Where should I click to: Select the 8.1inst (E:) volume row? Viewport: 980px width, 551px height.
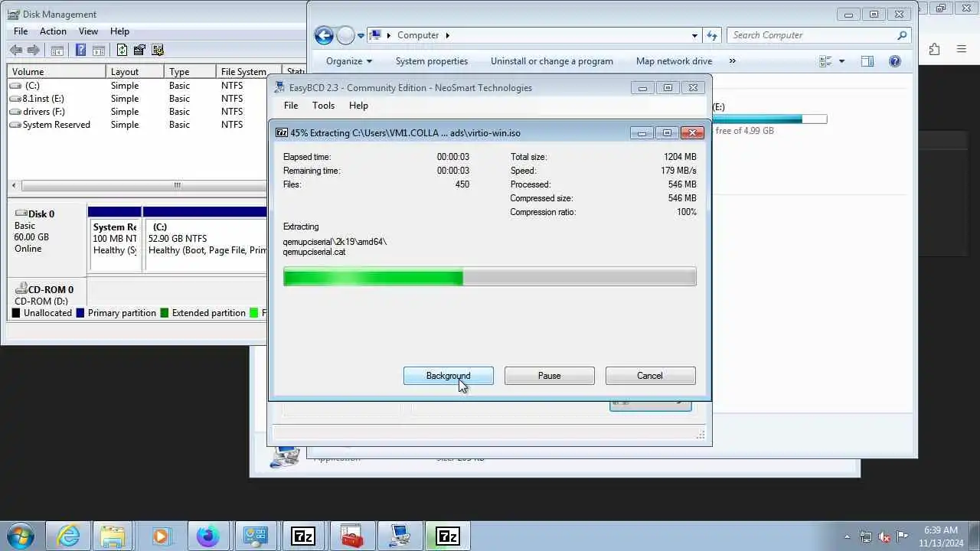138,99
